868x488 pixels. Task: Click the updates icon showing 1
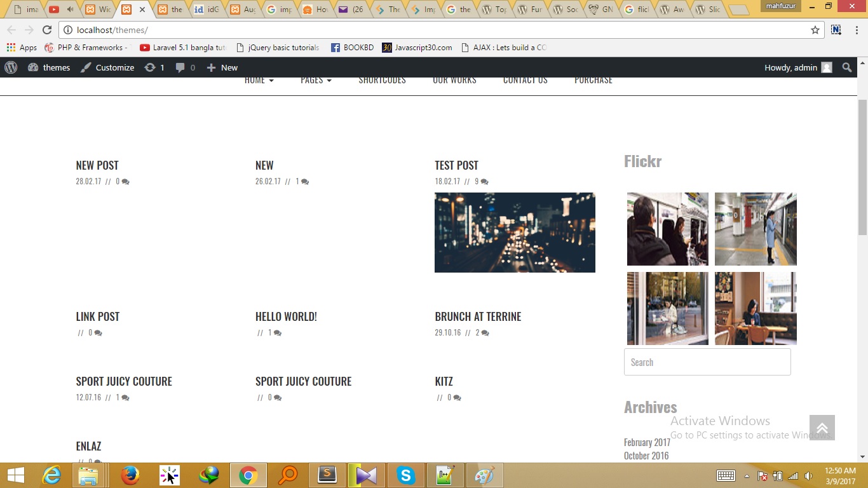154,67
